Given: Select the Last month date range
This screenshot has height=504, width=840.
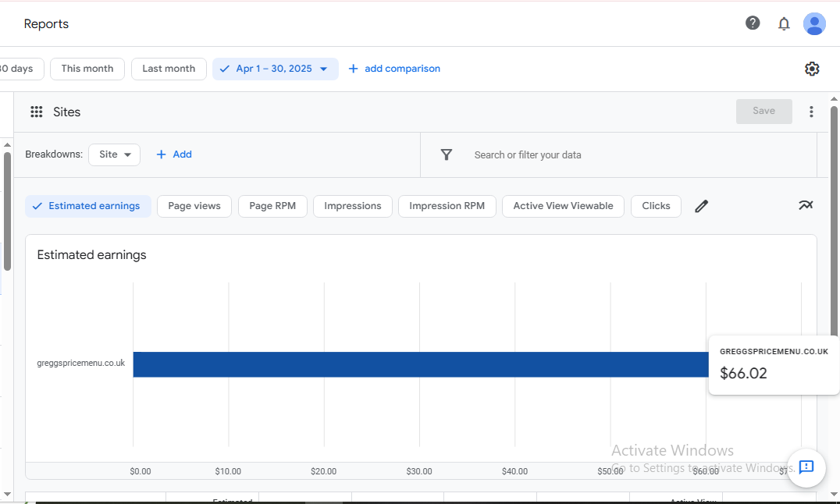Looking at the screenshot, I should click(x=169, y=69).
